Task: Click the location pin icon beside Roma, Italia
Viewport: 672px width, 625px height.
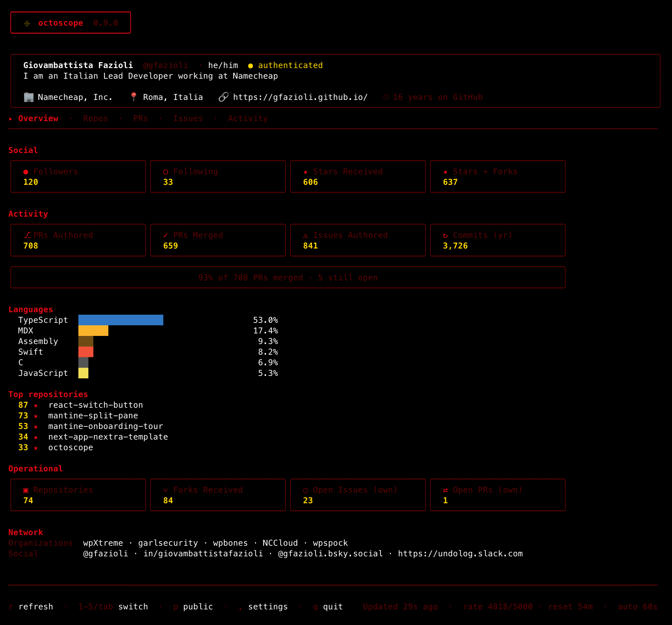Action: [x=134, y=97]
